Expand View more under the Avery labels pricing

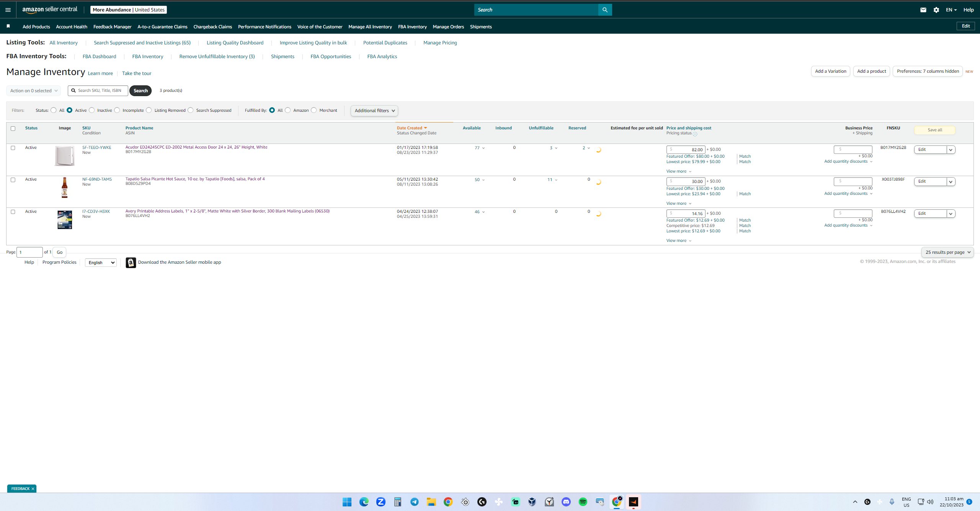[679, 241]
